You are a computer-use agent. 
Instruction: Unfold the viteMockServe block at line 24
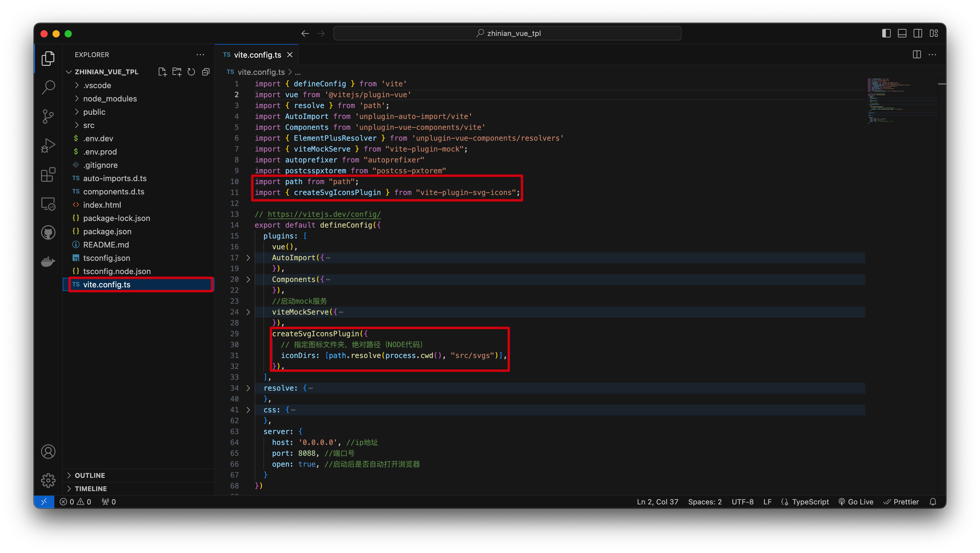click(248, 312)
